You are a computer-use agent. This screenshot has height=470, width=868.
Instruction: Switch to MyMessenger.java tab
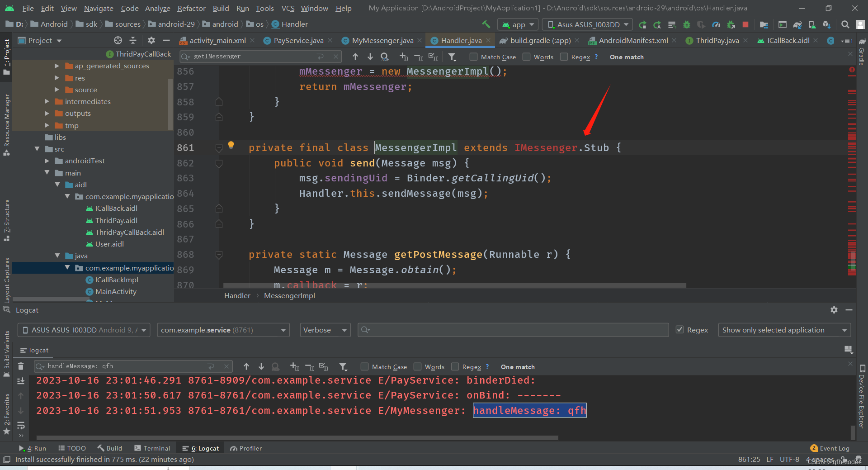pyautogui.click(x=382, y=40)
